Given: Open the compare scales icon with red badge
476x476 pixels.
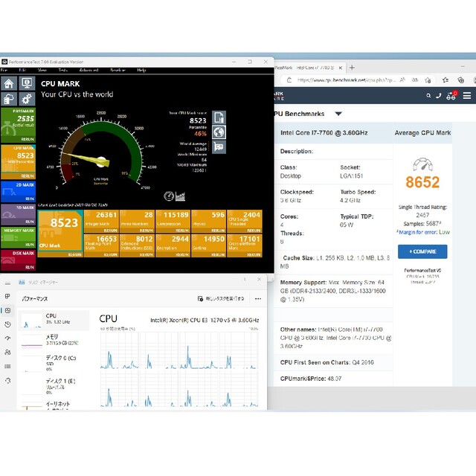Looking at the screenshot, I should tap(451, 96).
